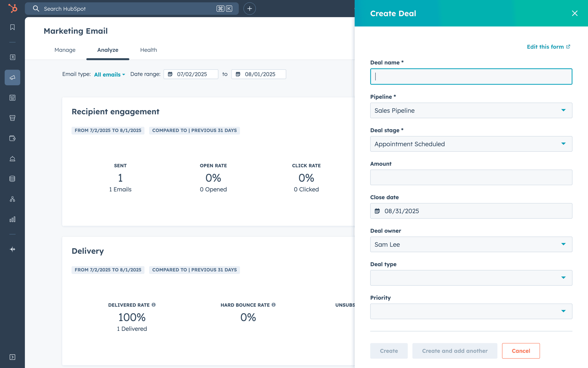Image resolution: width=588 pixels, height=368 pixels.
Task: Click the external link icon beside Edit this form
Action: coord(568,47)
